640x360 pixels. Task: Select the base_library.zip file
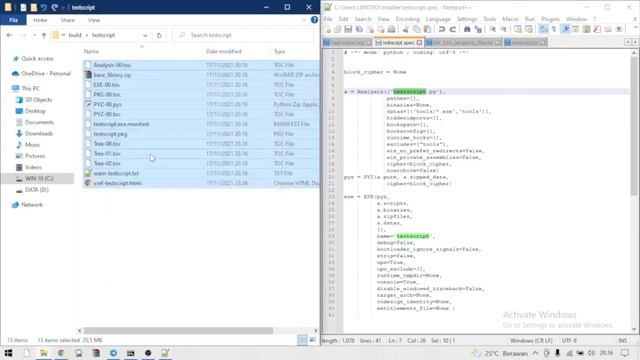pyautogui.click(x=112, y=75)
